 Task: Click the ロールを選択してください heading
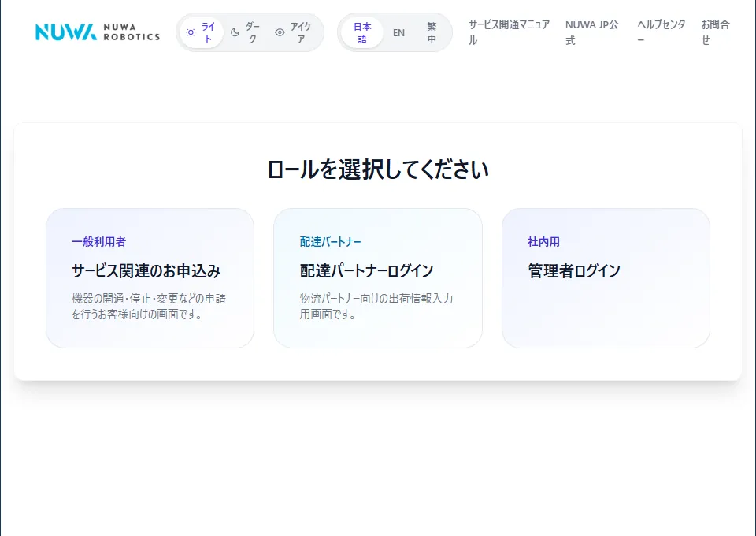click(378, 169)
